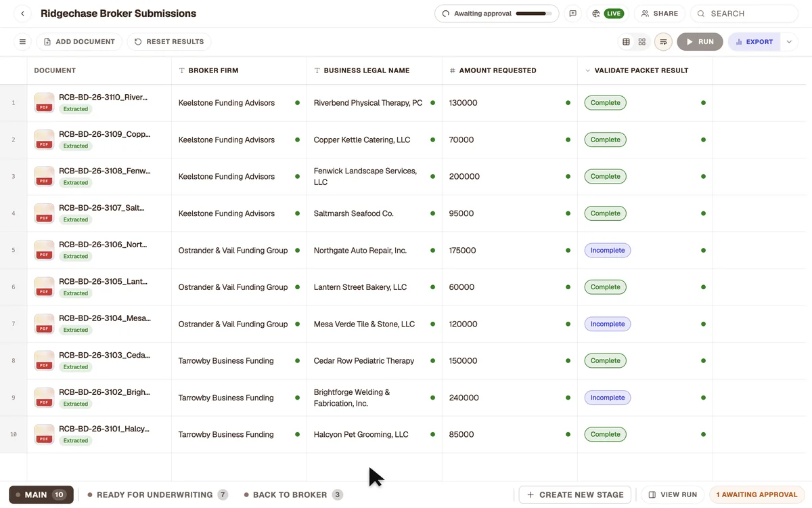Switch to card gallery view

642,42
